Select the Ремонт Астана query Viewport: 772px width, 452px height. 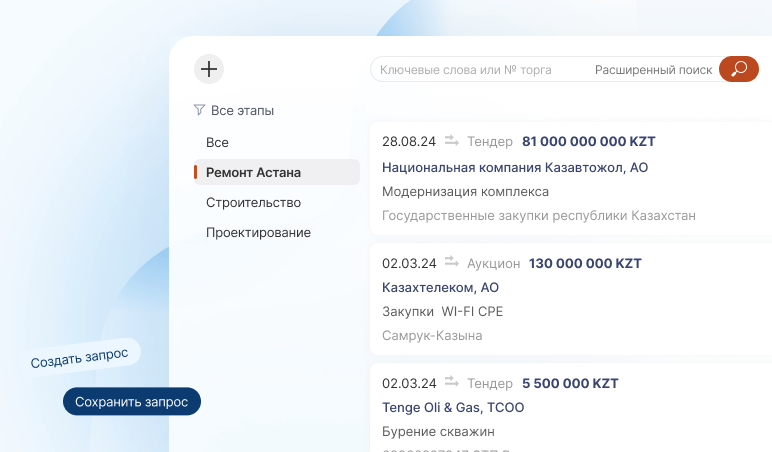pos(253,172)
